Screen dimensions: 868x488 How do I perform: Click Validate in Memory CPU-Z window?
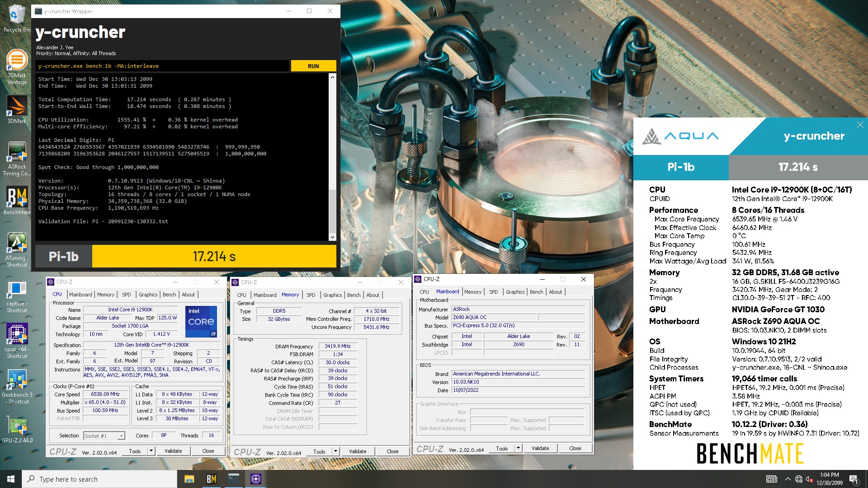(x=358, y=451)
